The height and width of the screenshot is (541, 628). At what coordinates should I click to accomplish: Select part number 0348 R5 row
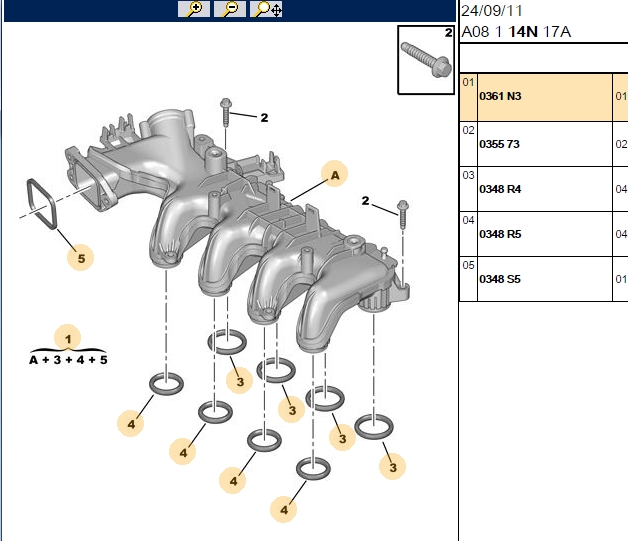click(545, 234)
